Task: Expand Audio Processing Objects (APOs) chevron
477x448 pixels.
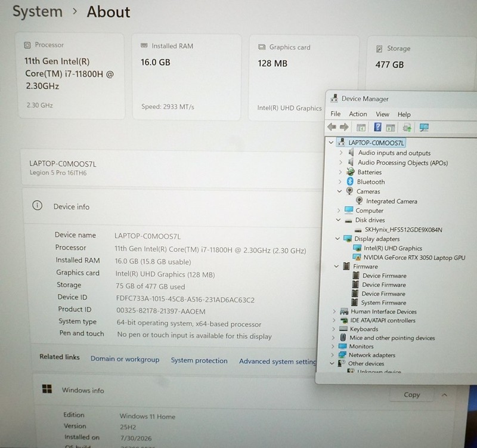Action: tap(340, 162)
